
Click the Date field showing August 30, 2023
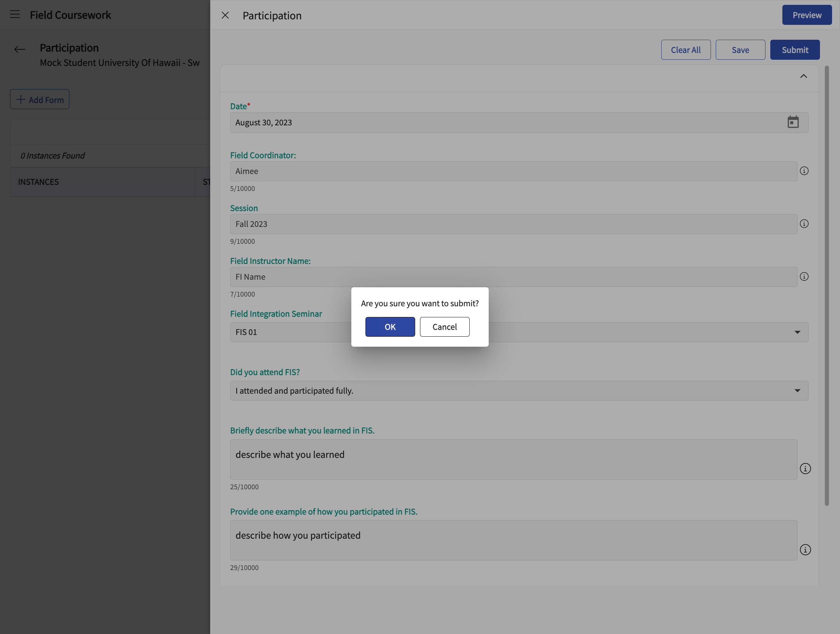point(519,122)
